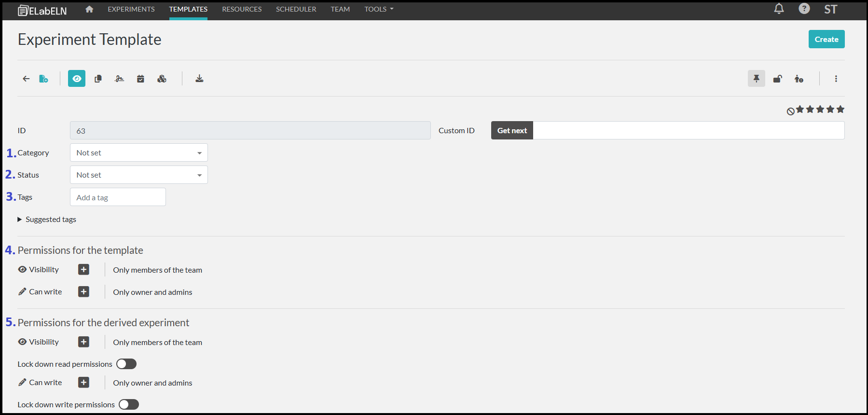Click the back arrow in the toolbar

(x=26, y=79)
